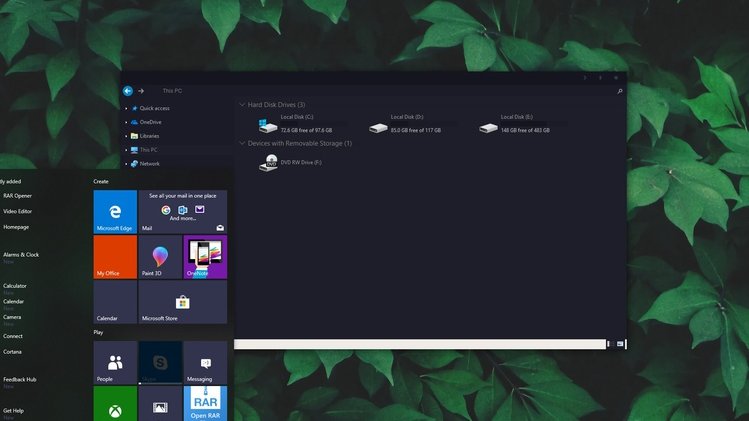Launch the Open RAR tile
The height and width of the screenshot is (421, 749).
click(x=205, y=404)
